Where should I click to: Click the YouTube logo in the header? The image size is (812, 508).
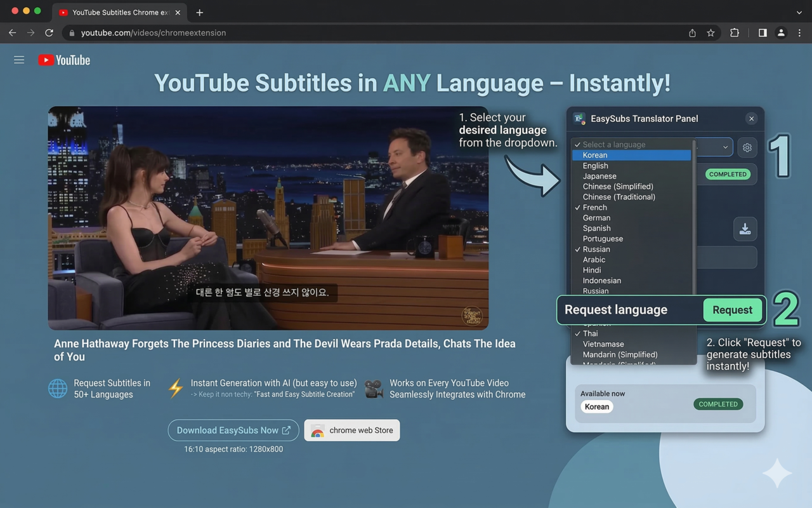pos(63,59)
